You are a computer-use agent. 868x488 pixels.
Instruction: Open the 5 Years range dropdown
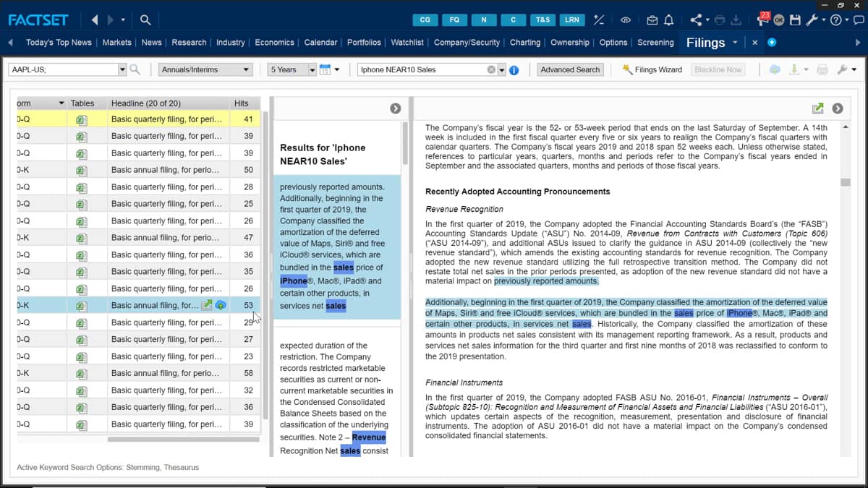tap(292, 69)
